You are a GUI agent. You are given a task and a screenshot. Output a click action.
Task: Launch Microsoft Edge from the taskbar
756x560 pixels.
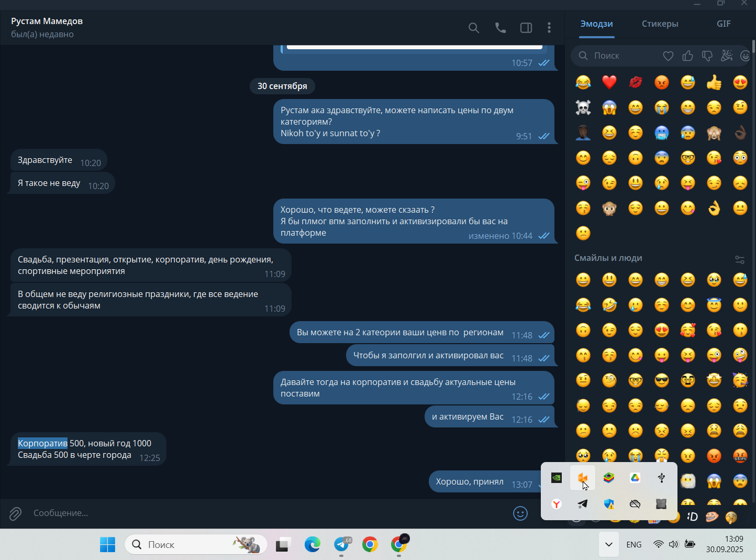point(313,545)
